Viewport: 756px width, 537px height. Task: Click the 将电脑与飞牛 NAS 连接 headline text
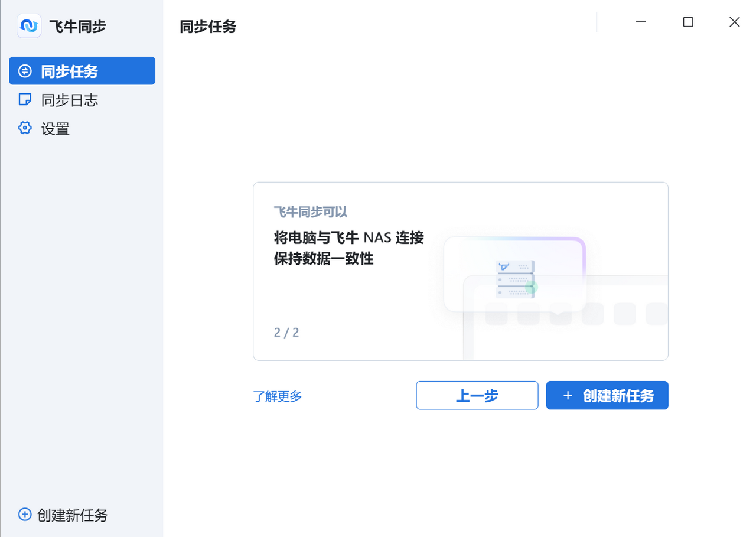[x=349, y=237]
